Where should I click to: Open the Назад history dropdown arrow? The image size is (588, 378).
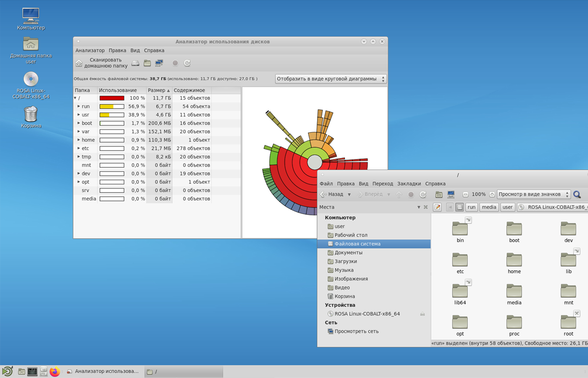click(x=349, y=195)
